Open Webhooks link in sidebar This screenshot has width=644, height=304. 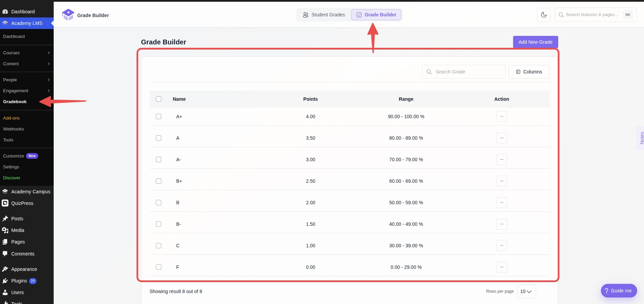point(13,129)
